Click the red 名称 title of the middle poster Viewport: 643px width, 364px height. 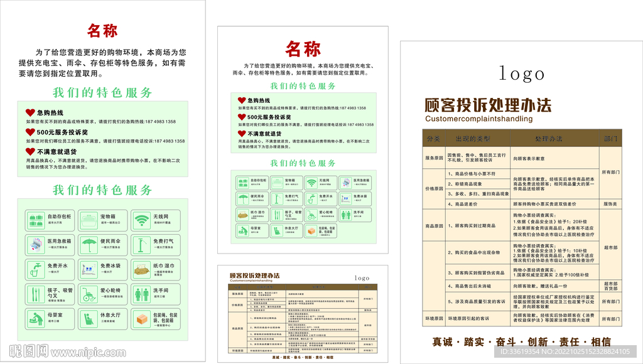click(303, 49)
